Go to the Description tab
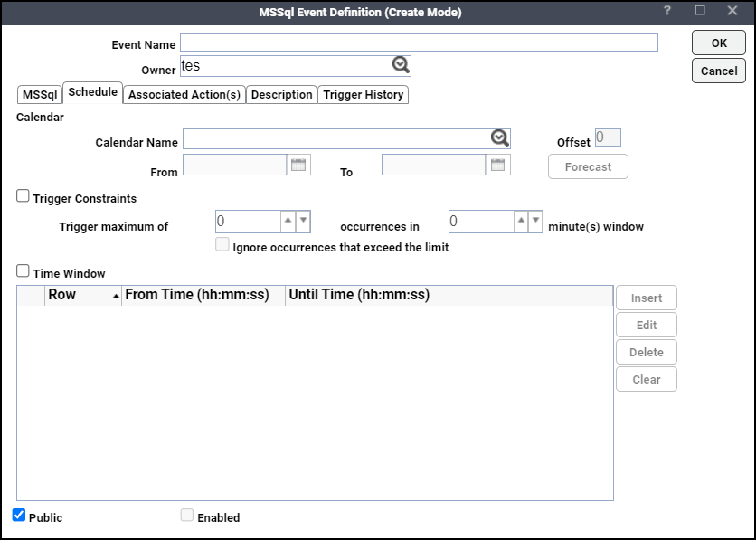Screen dimensions: 756x540 (x=281, y=94)
